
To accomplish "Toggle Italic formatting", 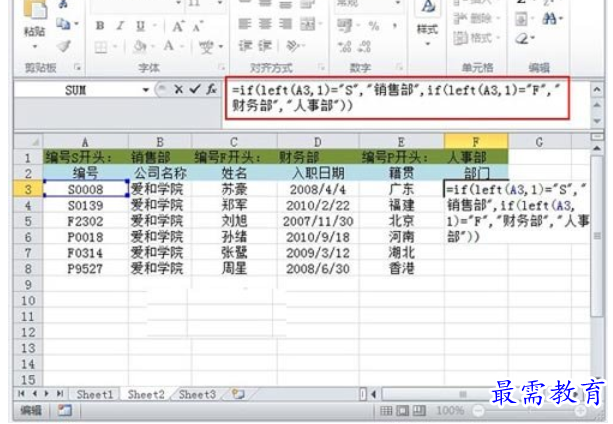I will pos(120,26).
